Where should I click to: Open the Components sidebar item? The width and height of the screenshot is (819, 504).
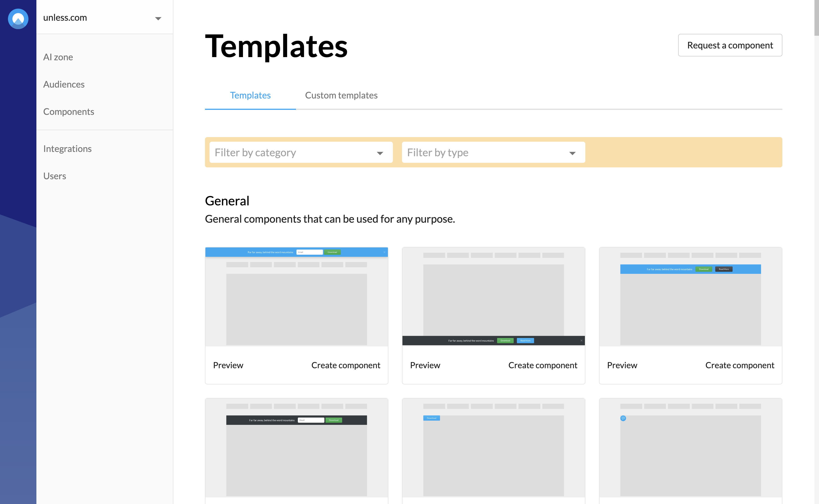point(69,112)
